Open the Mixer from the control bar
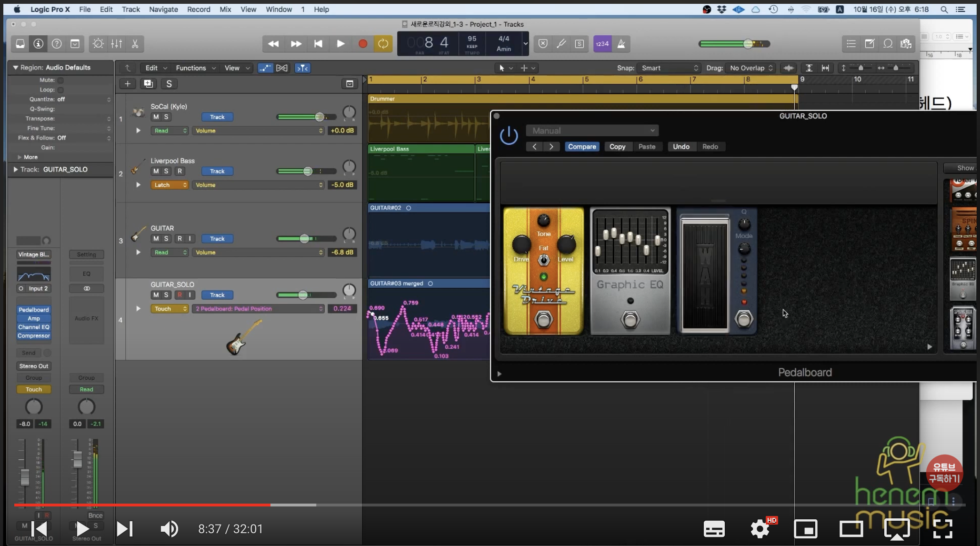The image size is (980, 546). click(x=117, y=44)
